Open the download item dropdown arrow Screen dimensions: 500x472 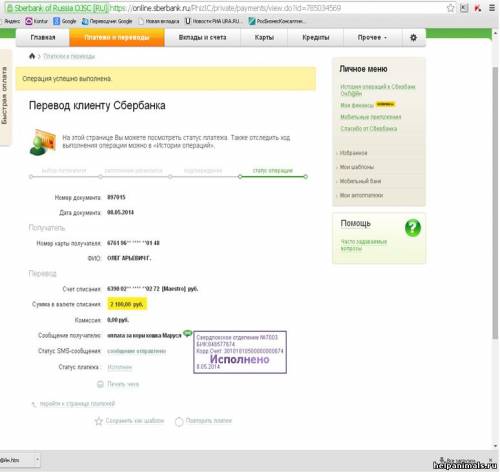pyautogui.click(x=37, y=460)
